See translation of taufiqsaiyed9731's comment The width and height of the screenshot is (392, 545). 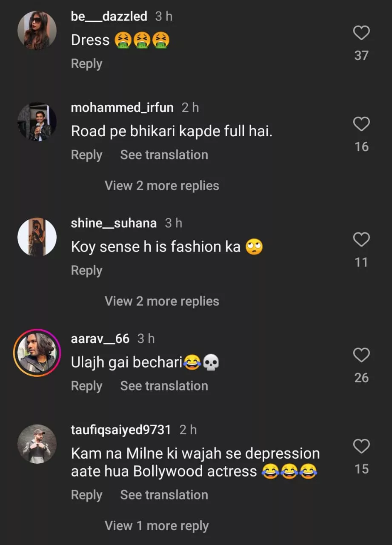click(164, 495)
